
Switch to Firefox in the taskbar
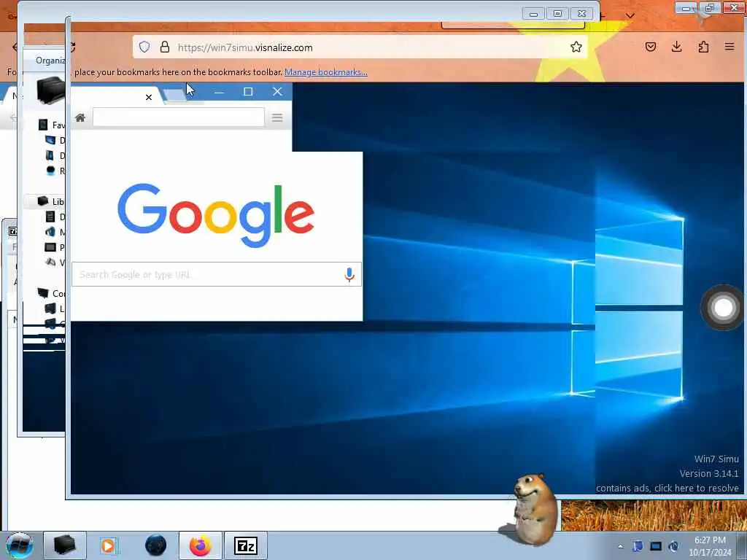pos(201,545)
